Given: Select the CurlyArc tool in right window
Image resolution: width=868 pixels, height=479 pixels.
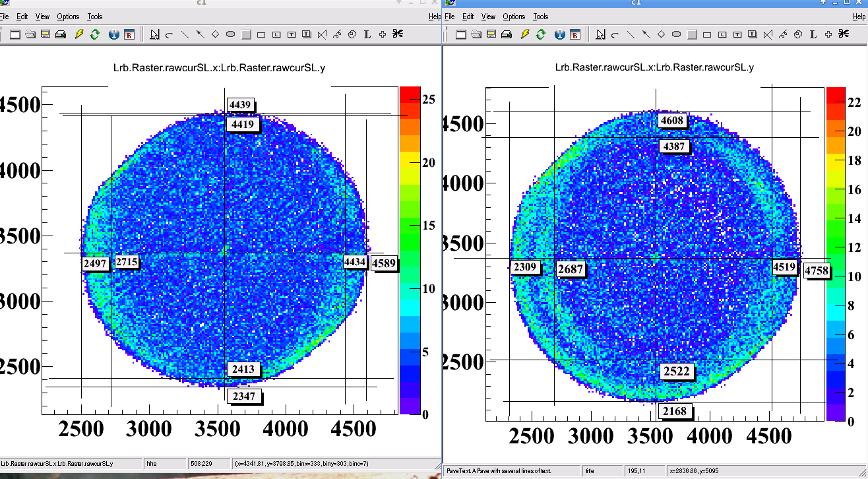Looking at the screenshot, I should point(798,34).
